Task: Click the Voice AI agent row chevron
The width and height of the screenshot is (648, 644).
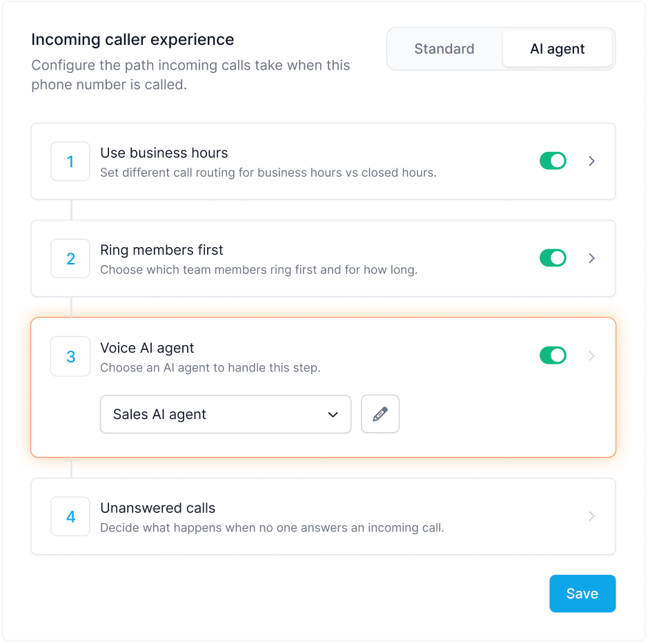Action: 591,355
